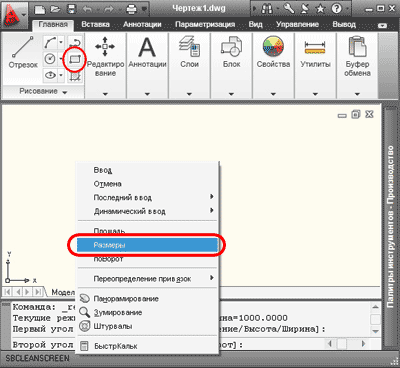Go to the last layout tab arrow

[38, 292]
